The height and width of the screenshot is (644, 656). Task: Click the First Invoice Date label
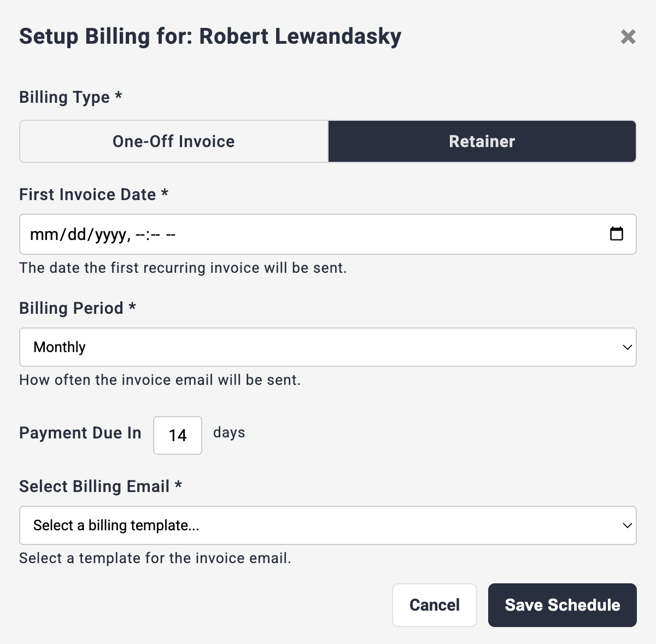(87, 195)
